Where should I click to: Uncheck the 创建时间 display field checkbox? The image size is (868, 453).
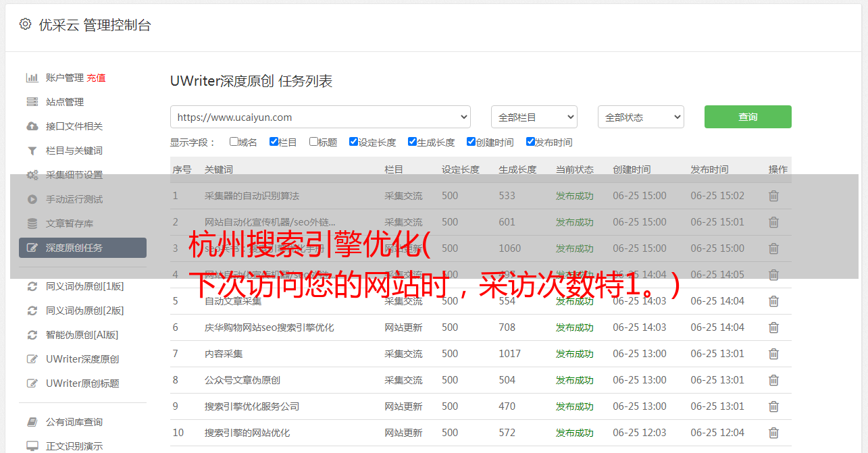point(471,142)
